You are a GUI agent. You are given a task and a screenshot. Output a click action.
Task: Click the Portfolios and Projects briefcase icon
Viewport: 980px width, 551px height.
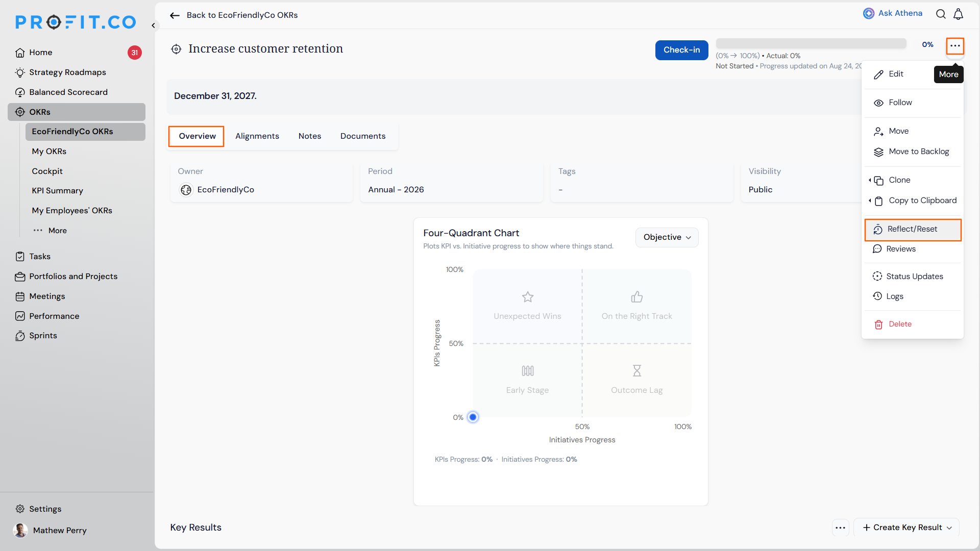click(x=20, y=277)
